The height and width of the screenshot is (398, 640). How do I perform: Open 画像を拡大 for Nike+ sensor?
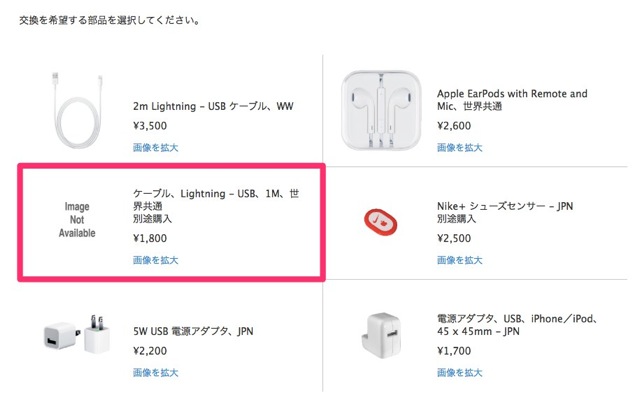tap(460, 260)
